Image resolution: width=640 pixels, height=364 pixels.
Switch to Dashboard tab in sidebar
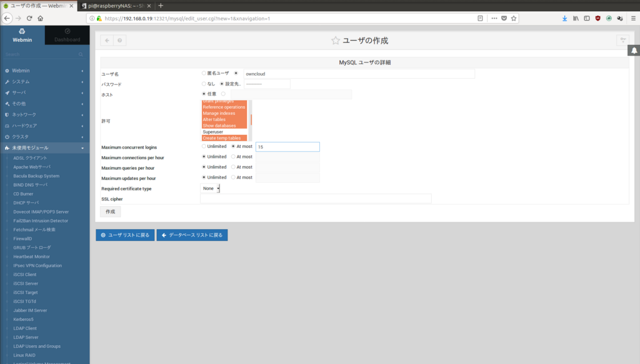click(67, 36)
